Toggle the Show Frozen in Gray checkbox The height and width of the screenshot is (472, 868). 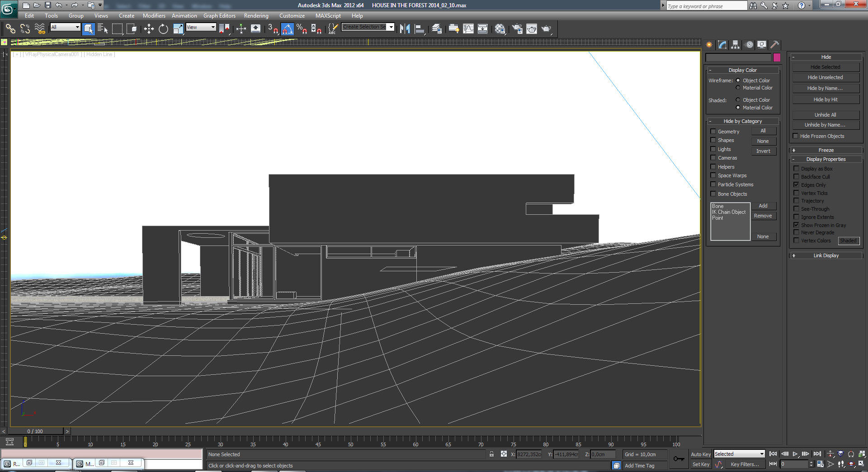[797, 225]
